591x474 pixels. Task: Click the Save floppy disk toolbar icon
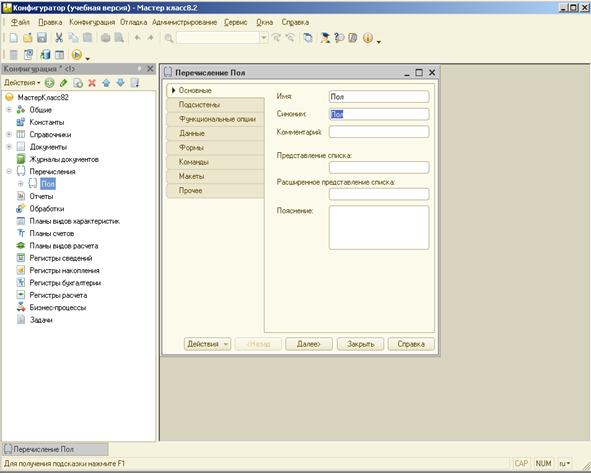click(x=42, y=38)
